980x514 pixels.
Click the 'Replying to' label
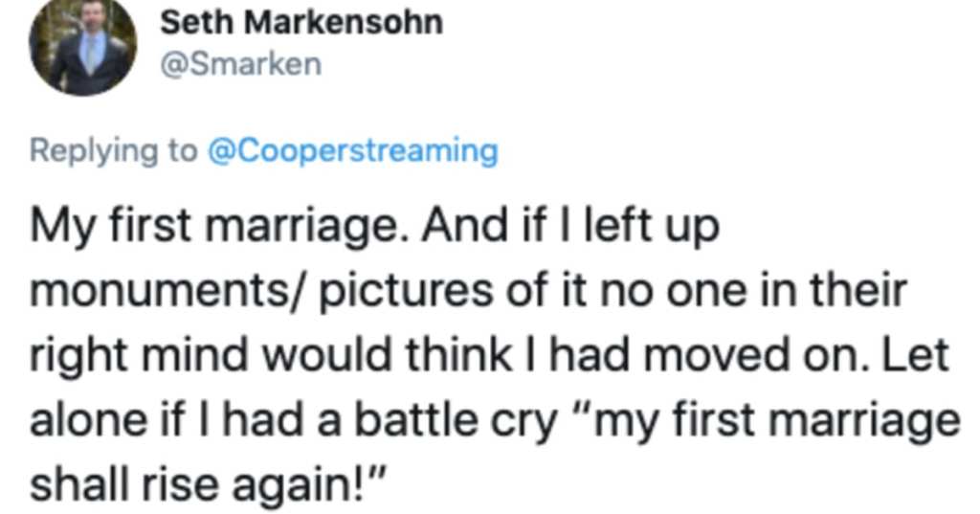(113, 150)
